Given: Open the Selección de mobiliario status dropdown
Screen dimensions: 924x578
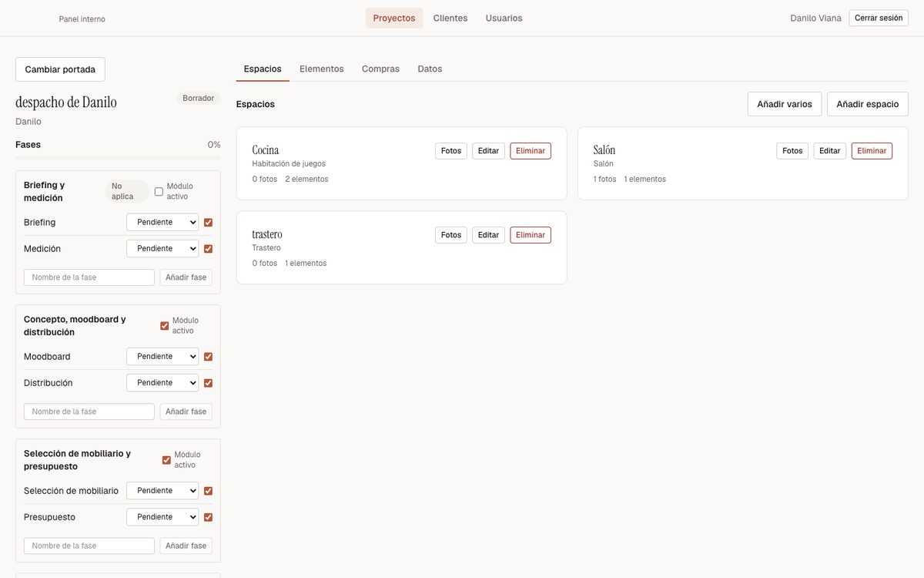Looking at the screenshot, I should [x=162, y=490].
